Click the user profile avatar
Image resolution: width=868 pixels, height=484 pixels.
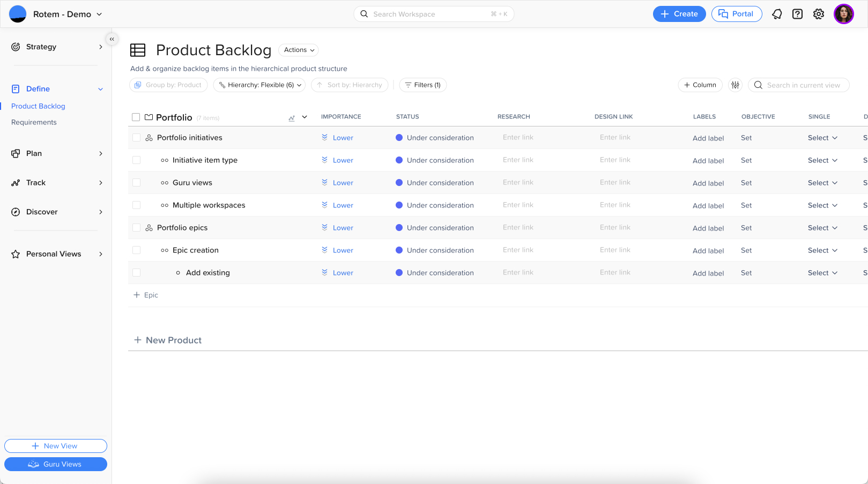(843, 14)
